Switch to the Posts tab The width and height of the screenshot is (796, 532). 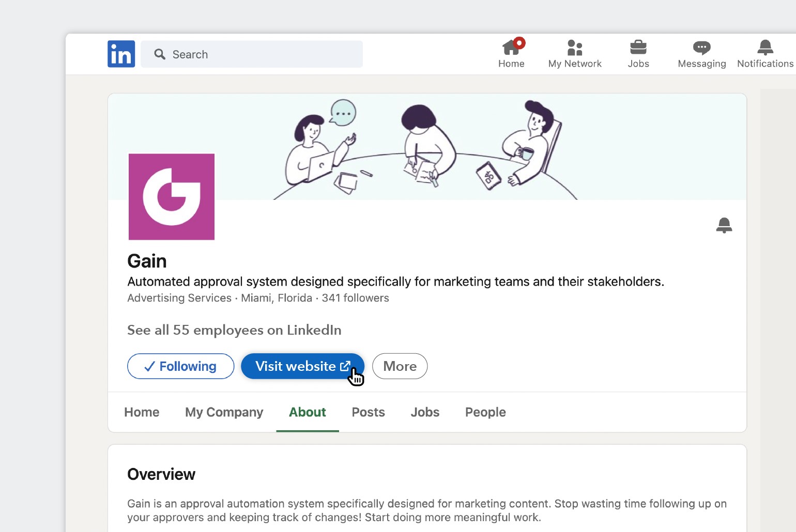click(368, 412)
